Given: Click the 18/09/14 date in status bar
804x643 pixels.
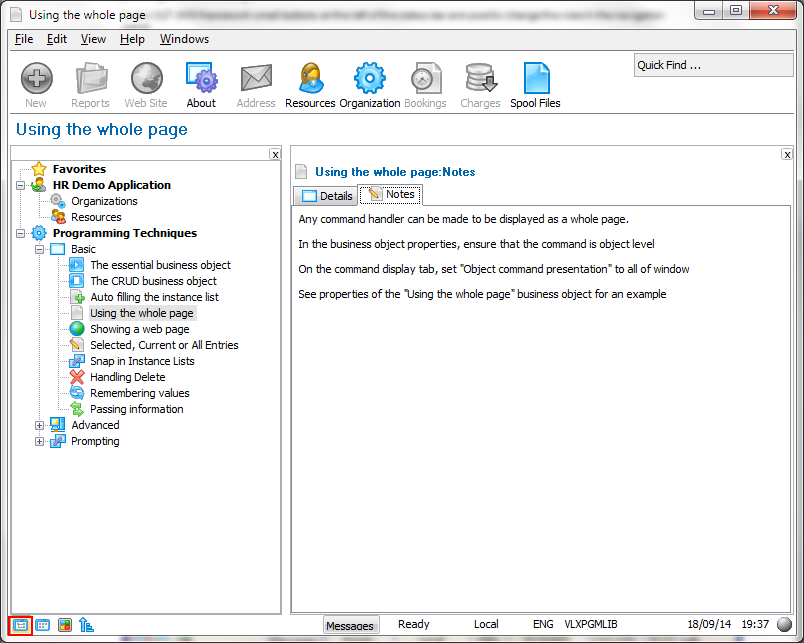Looking at the screenshot, I should [709, 624].
